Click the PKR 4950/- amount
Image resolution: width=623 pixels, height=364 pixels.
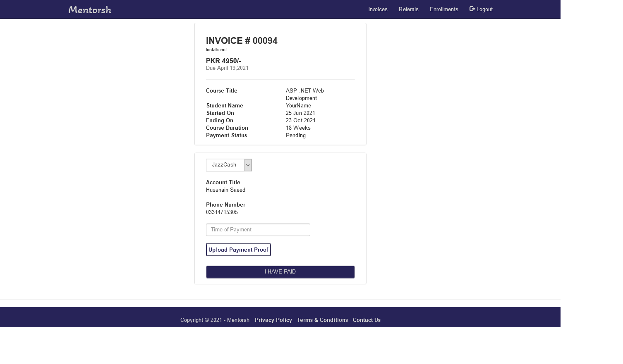tap(223, 61)
